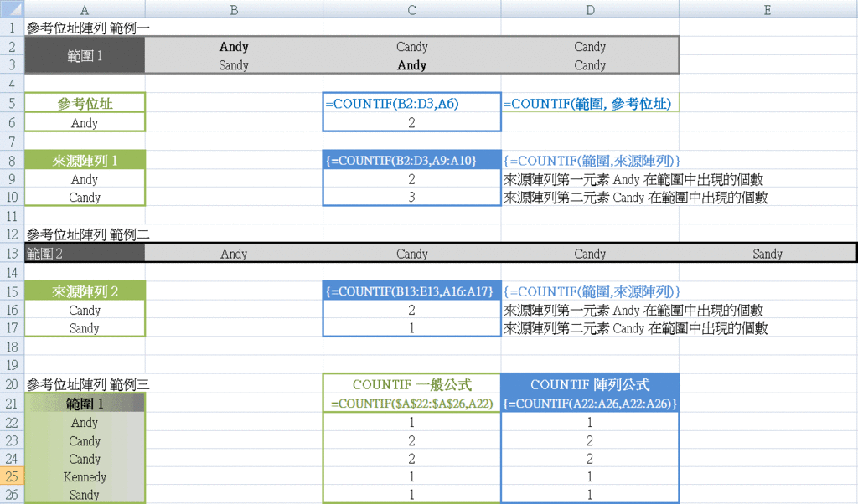This screenshot has width=858, height=504.
Task: Select column header B
Action: (235, 9)
